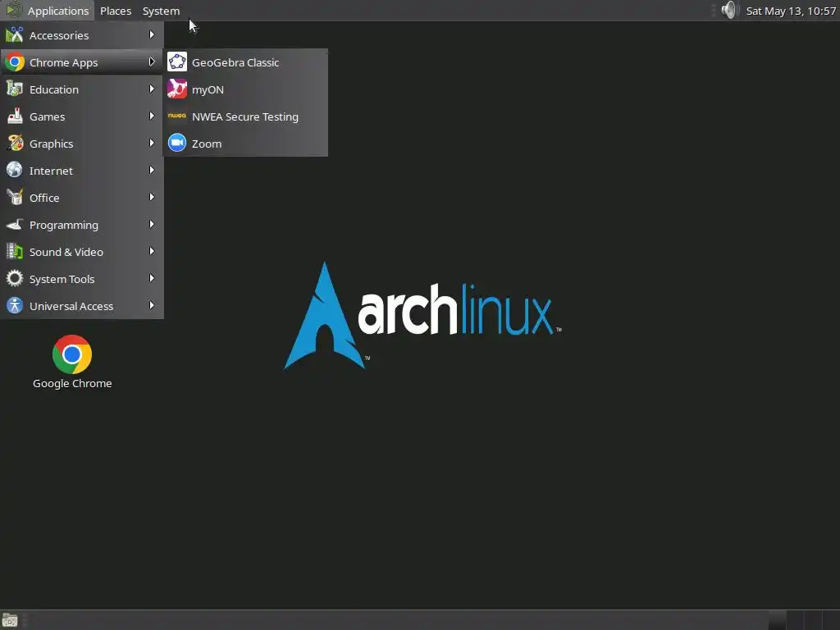Screen dimensions: 840x630
Task: Click the Universal Access person icon
Action: coord(15,306)
